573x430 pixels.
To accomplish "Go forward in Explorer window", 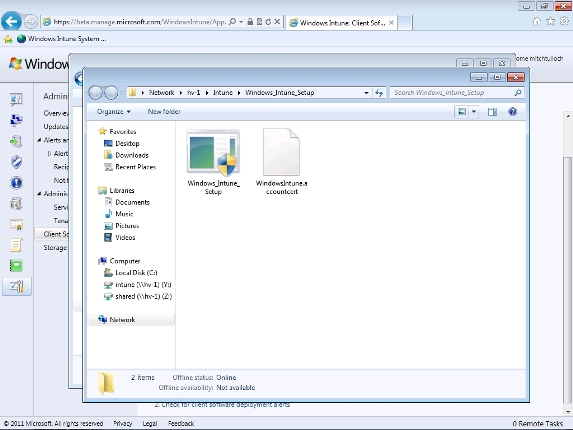I will [111, 93].
